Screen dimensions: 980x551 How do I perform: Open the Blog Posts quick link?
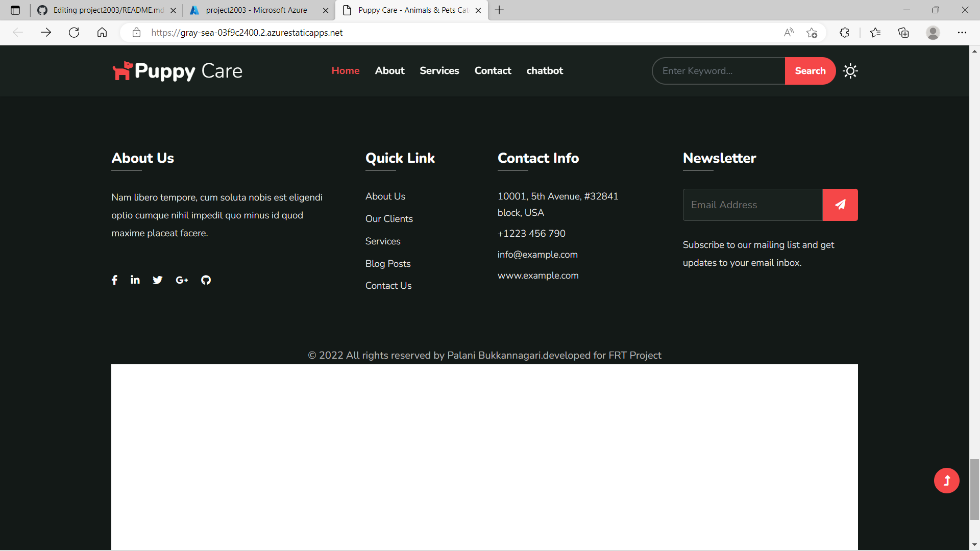pyautogui.click(x=387, y=263)
